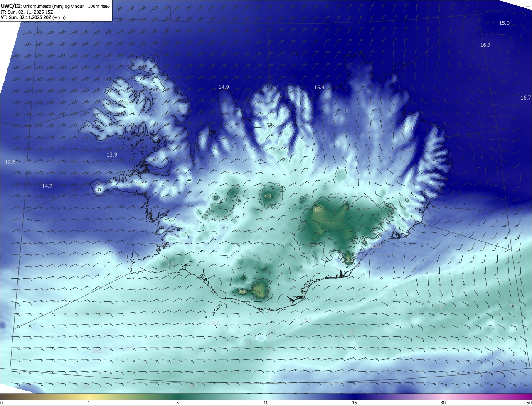Select the colour scale tick labelled 30
Screen dimensions: 532x406
pos(443,403)
